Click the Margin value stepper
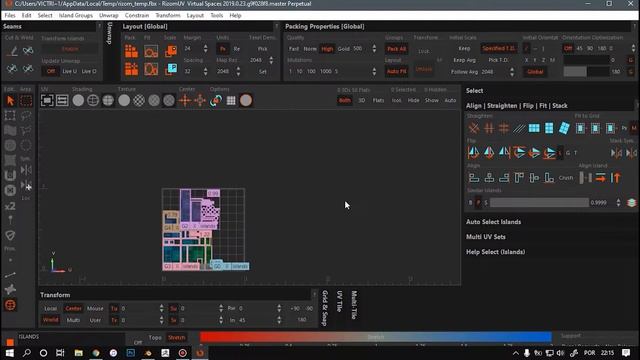The height and width of the screenshot is (360, 640). (x=205, y=49)
